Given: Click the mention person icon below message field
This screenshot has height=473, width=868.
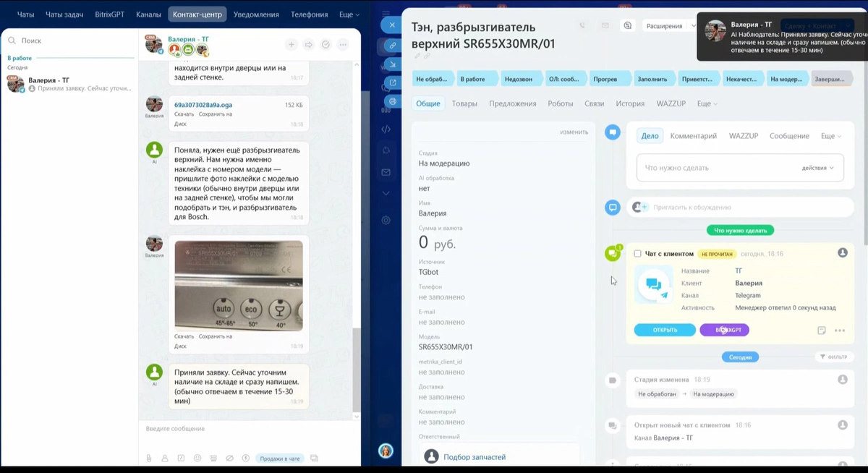Looking at the screenshot, I should point(165,458).
